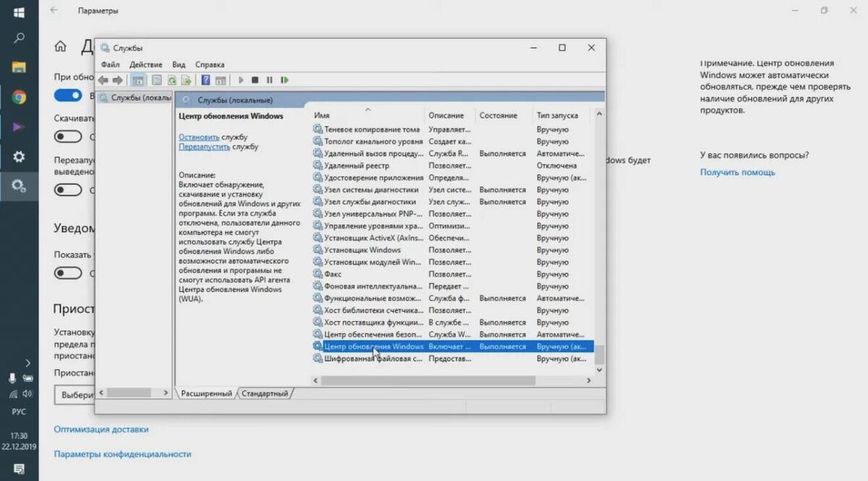Viewport: 868px width, 481px height.
Task: Click the Pause service icon
Action: (x=269, y=80)
